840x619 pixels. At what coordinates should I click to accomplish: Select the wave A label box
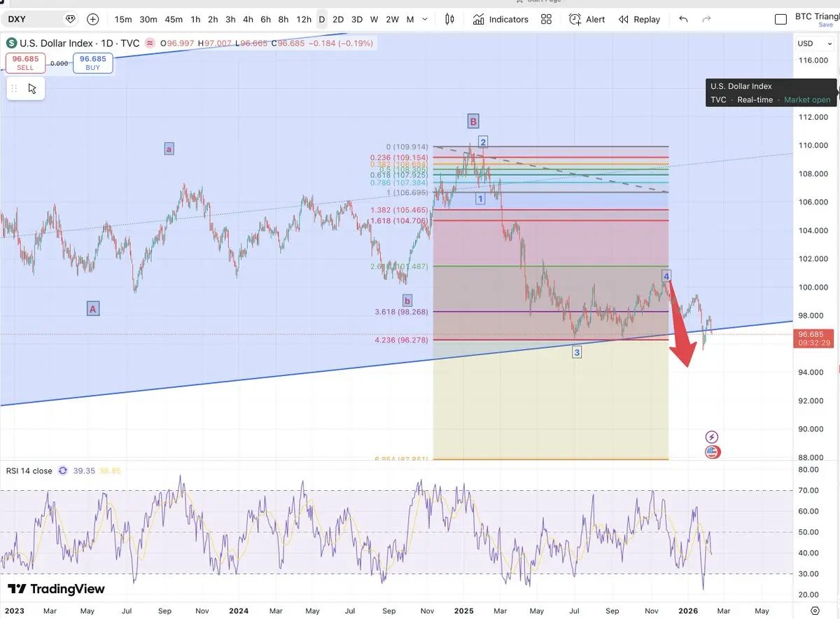(92, 308)
